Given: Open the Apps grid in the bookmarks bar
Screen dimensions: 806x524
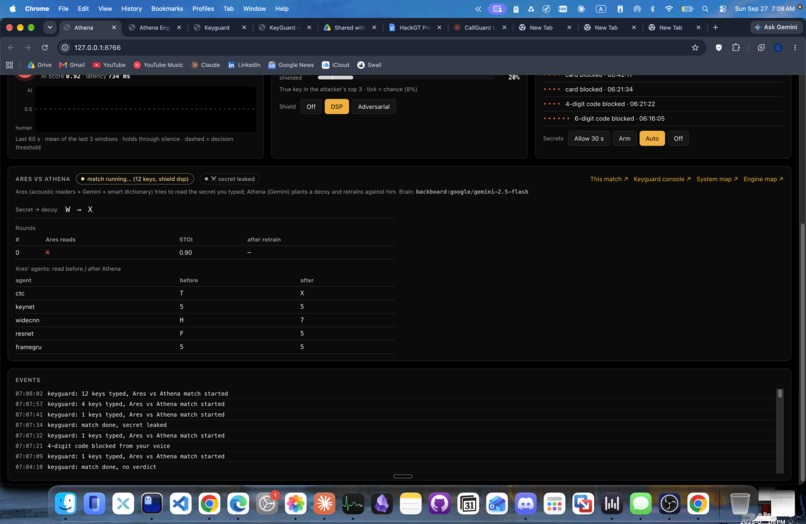Looking at the screenshot, I should pos(9,65).
